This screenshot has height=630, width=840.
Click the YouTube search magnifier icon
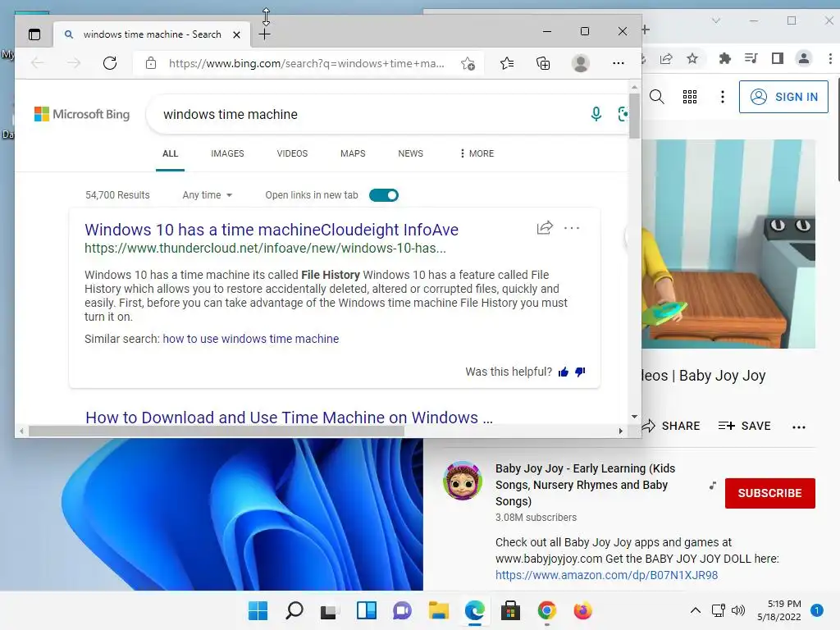[x=657, y=97]
